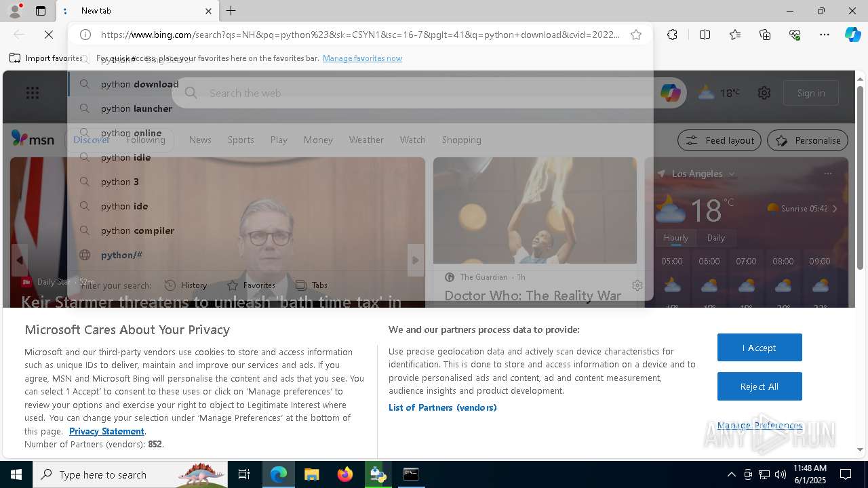Viewport: 868px width, 488px height.
Task: Open Settings and more menu
Action: click(825, 35)
